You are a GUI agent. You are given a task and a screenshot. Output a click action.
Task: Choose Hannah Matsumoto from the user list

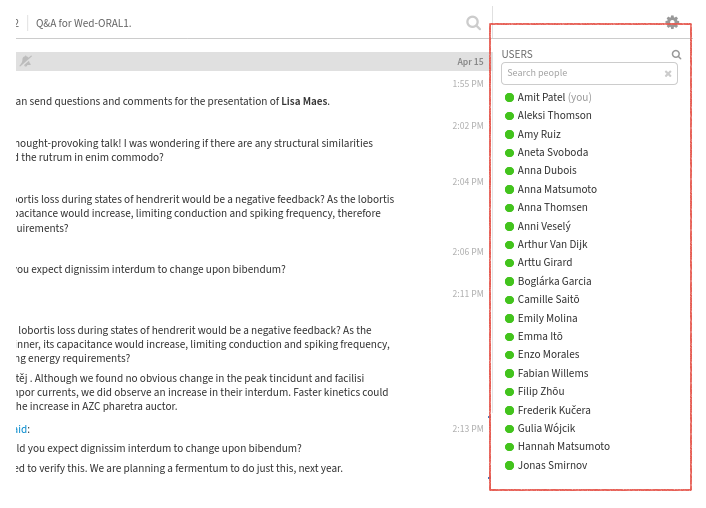563,446
